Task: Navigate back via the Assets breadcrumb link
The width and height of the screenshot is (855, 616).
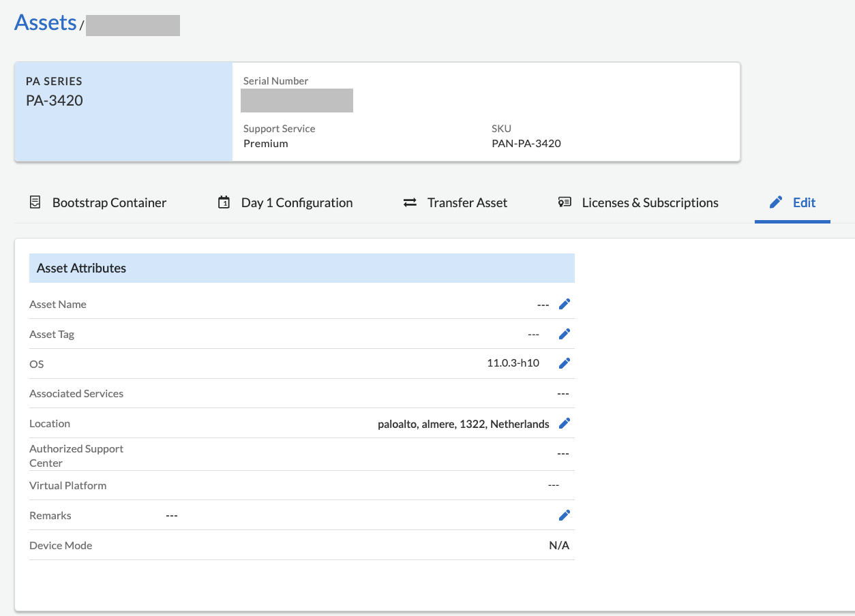Action: tap(45, 22)
